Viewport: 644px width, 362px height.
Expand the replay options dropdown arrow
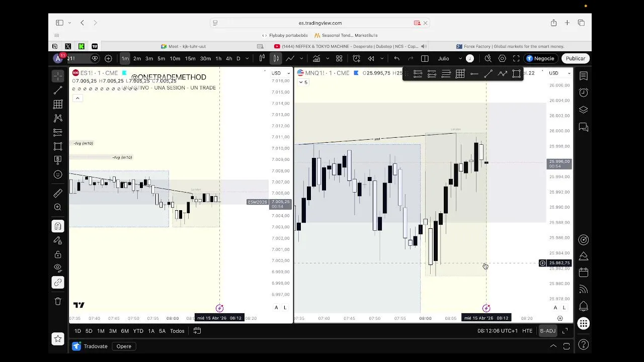382,59
